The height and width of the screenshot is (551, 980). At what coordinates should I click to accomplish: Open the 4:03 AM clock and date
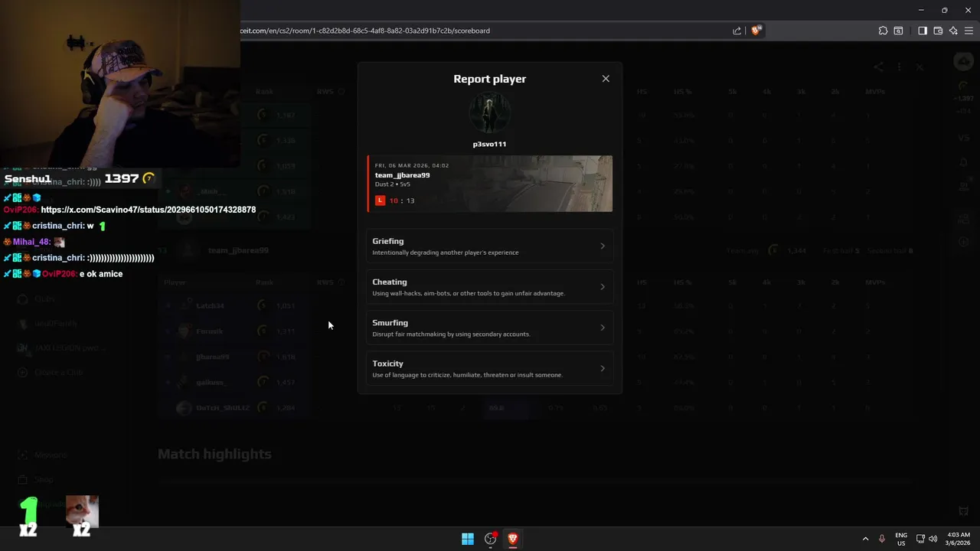pyautogui.click(x=958, y=539)
